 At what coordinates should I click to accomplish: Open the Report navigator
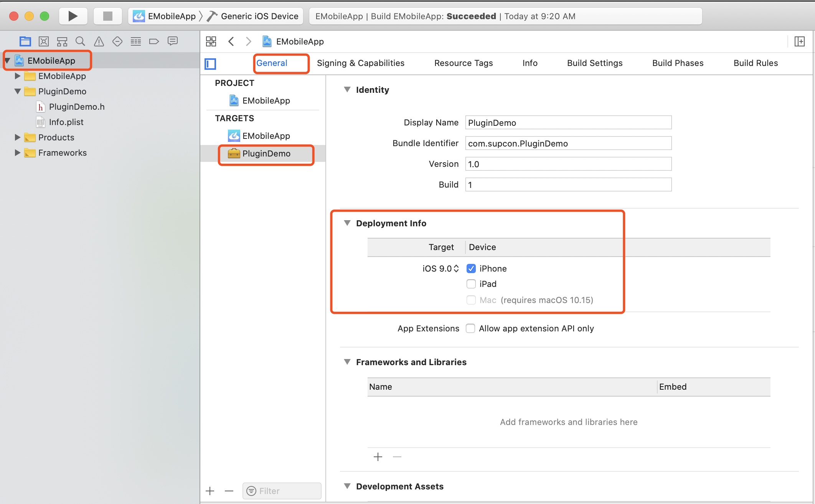pyautogui.click(x=173, y=41)
